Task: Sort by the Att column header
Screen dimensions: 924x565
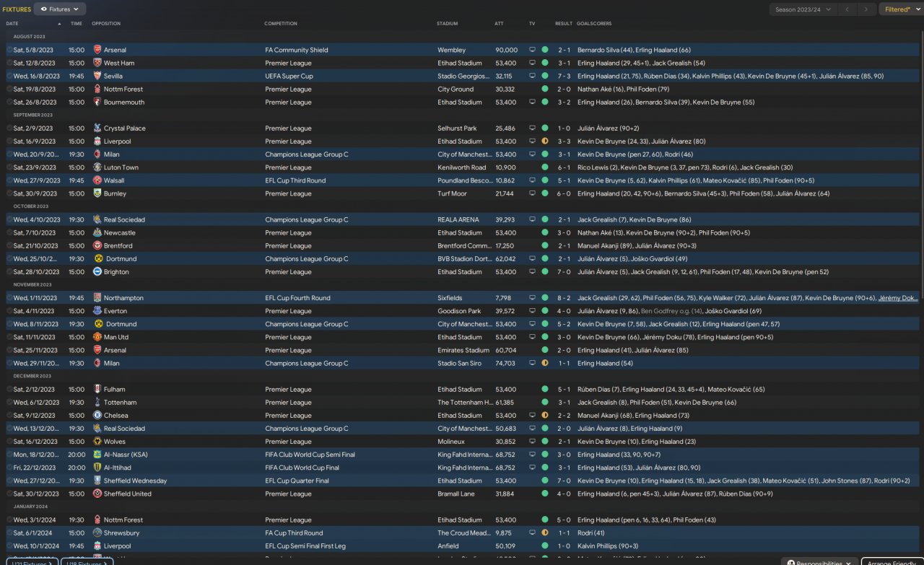Action: pyautogui.click(x=499, y=24)
